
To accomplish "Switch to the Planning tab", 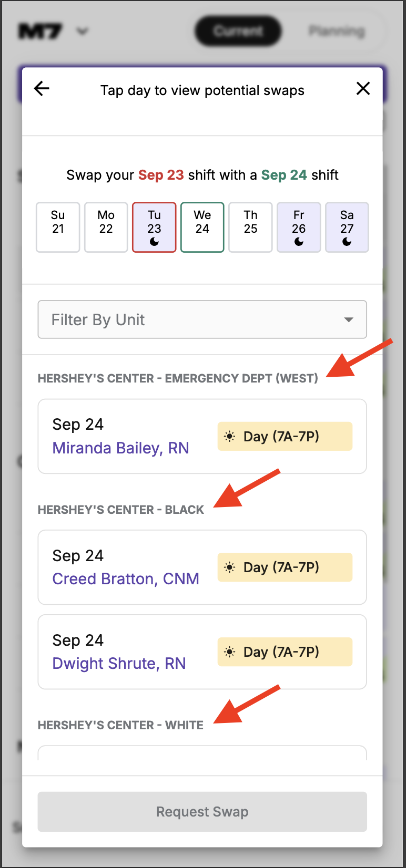I will (x=337, y=31).
